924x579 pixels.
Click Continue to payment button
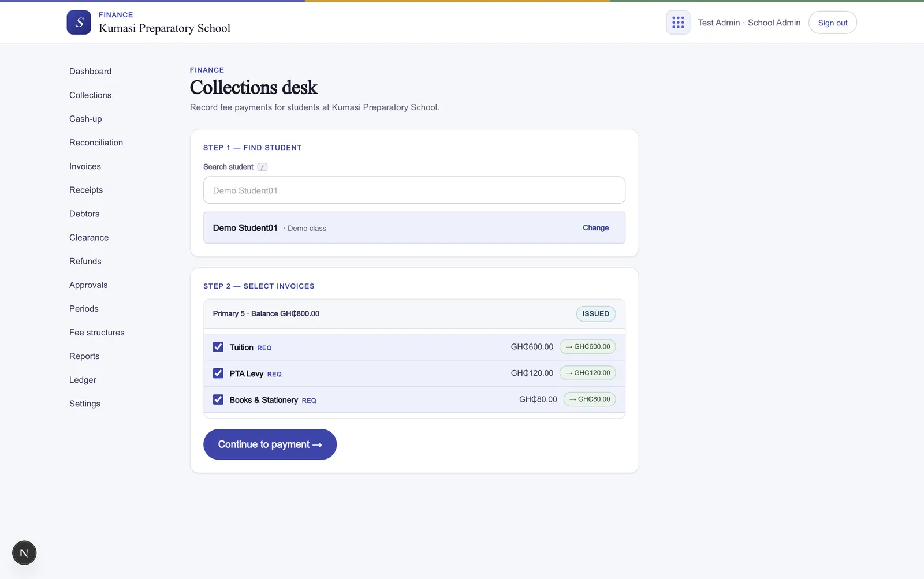[x=270, y=444]
